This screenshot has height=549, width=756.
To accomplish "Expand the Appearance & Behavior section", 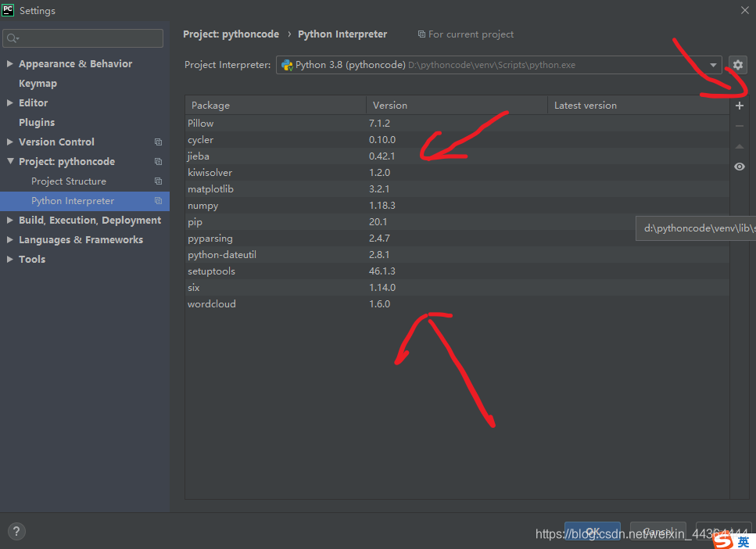I will tap(9, 63).
